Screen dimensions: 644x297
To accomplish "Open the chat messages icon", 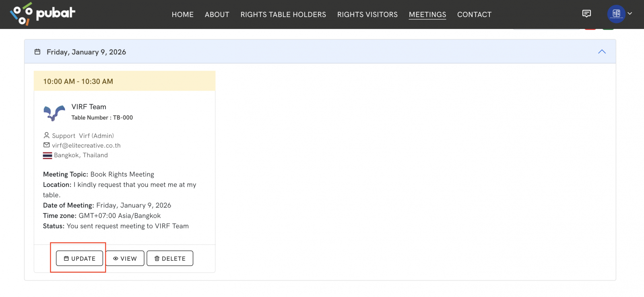I will coord(586,14).
